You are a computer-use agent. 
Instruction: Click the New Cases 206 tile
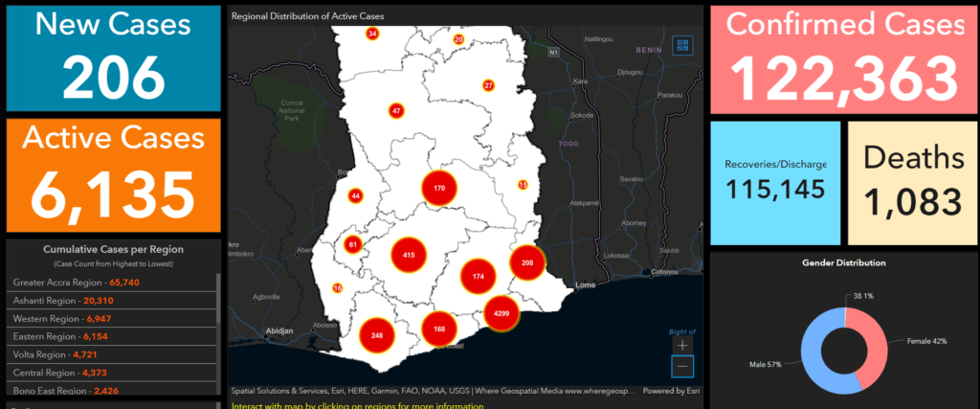point(113,58)
